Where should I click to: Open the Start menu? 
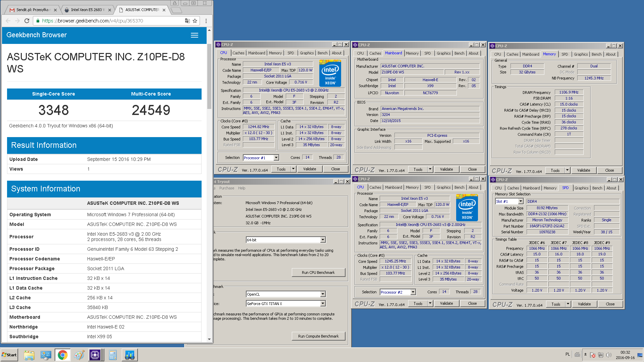(9, 355)
